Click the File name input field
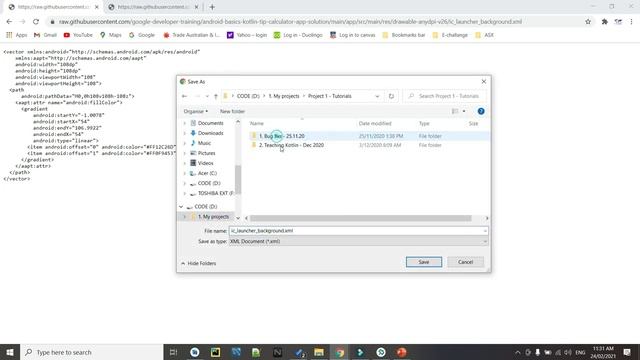This screenshot has width=640, height=360. [358, 231]
